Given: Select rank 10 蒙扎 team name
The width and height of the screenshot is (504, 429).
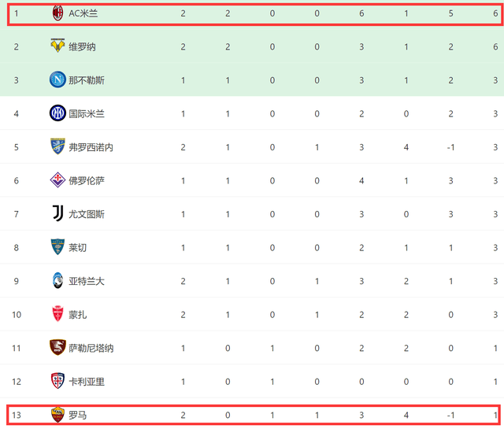Looking at the screenshot, I should tap(77, 315).
